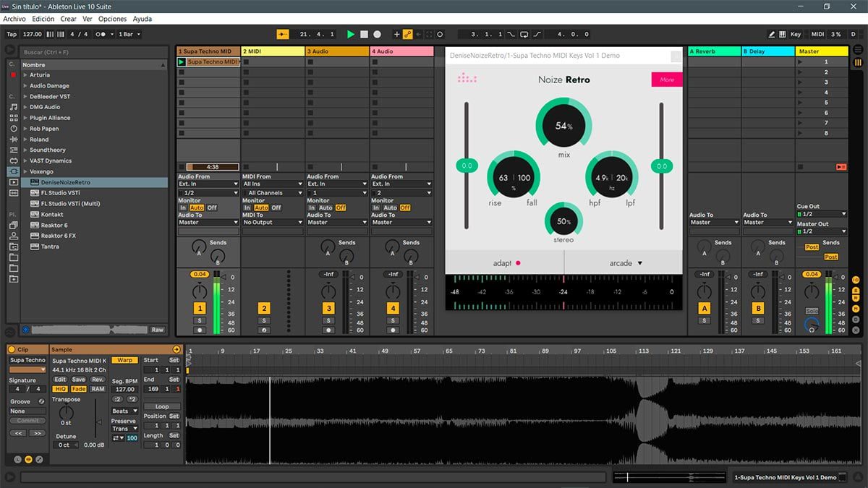Click the Add Folder icon in the sidebar
Image resolution: width=868 pixels, height=488 pixels.
click(14, 279)
